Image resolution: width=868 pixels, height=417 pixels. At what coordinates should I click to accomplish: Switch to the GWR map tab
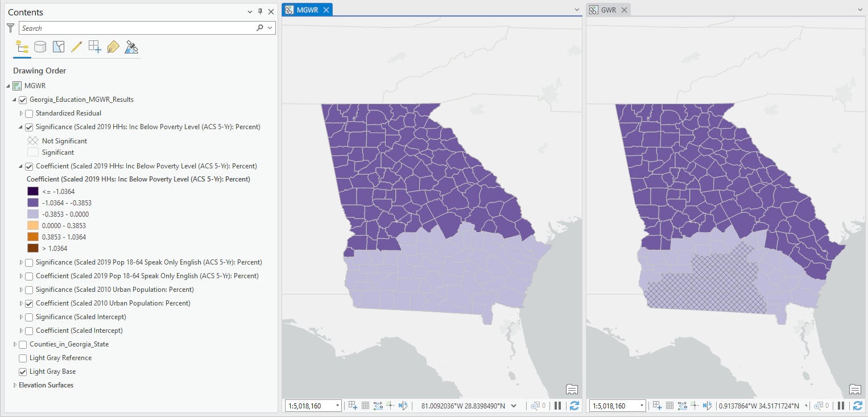click(611, 10)
